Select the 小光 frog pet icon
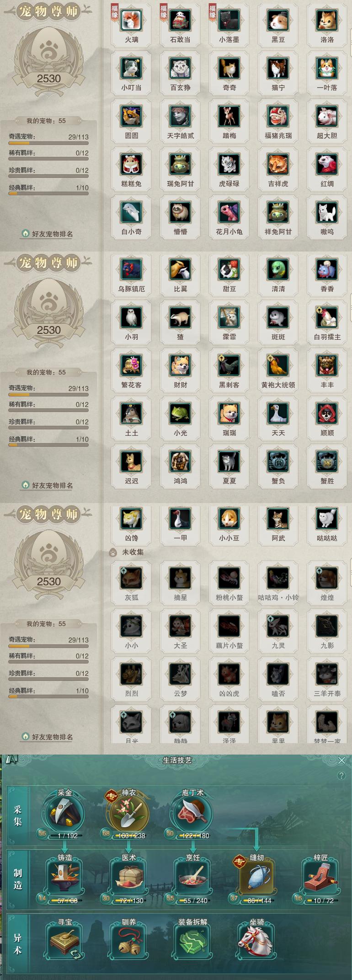 click(x=181, y=414)
